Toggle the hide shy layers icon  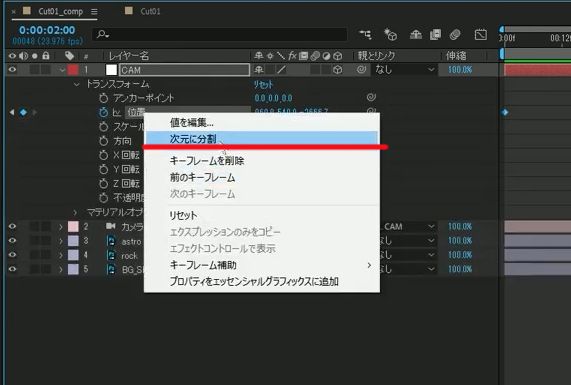[416, 35]
